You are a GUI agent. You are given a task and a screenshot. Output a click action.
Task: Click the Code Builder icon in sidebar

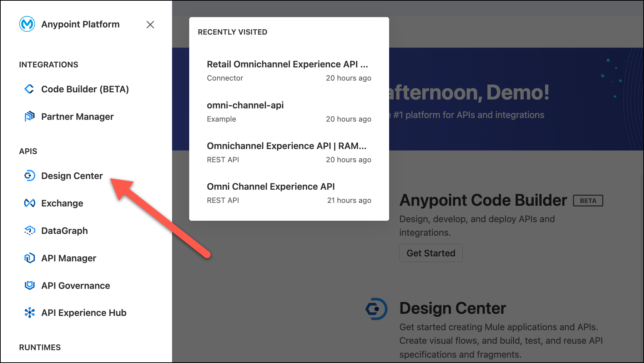(x=29, y=89)
